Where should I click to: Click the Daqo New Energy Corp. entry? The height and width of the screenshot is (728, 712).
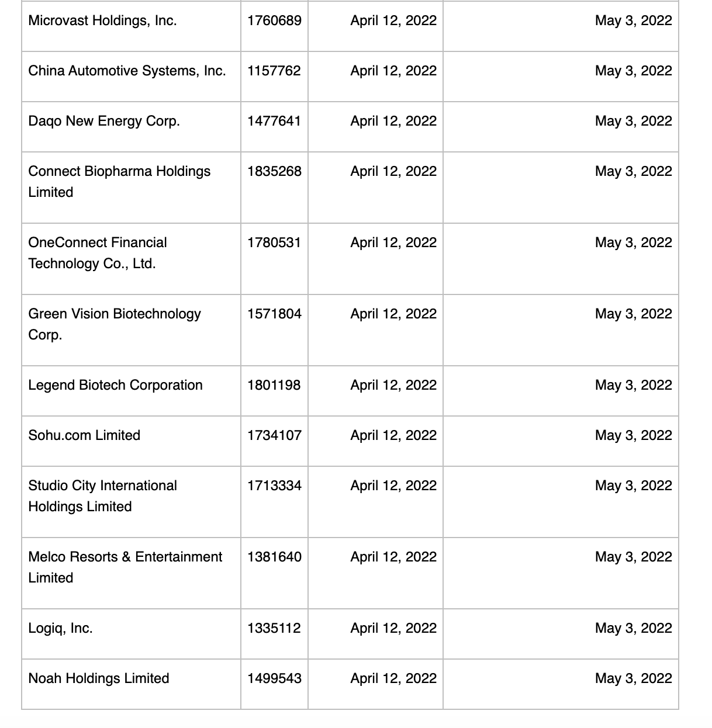click(x=104, y=122)
